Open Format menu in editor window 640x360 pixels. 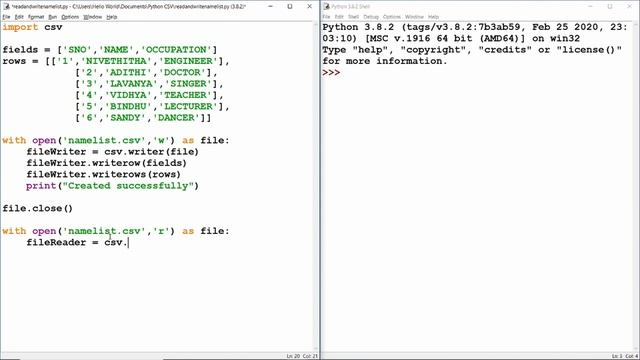point(36,17)
